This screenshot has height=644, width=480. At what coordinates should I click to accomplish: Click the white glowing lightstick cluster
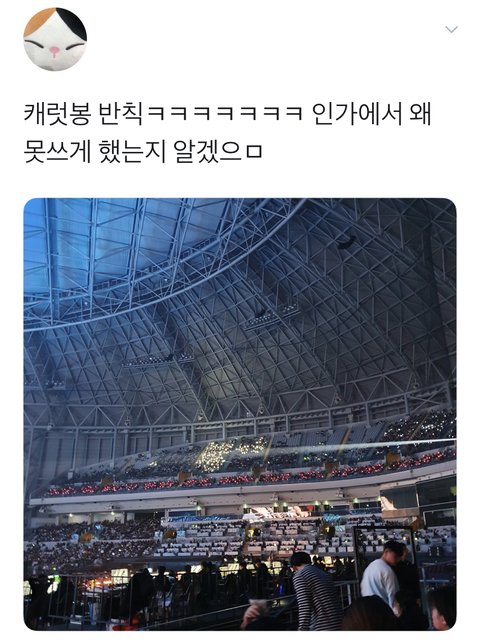[224, 454]
